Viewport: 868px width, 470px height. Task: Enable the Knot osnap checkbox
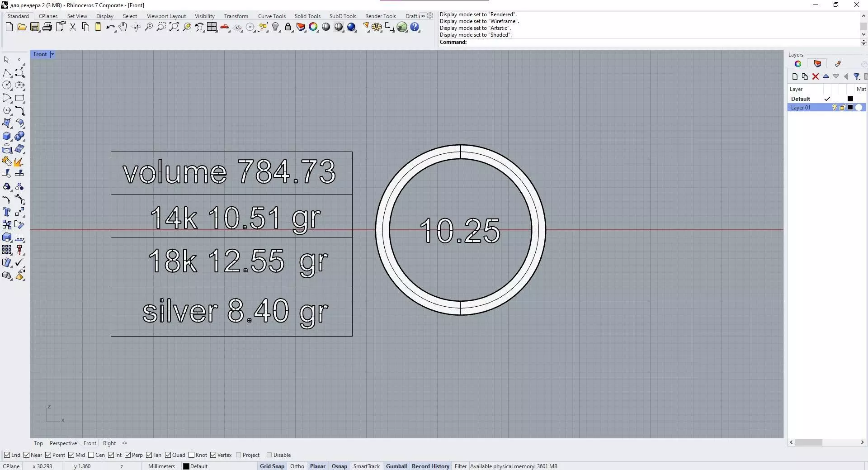click(191, 455)
